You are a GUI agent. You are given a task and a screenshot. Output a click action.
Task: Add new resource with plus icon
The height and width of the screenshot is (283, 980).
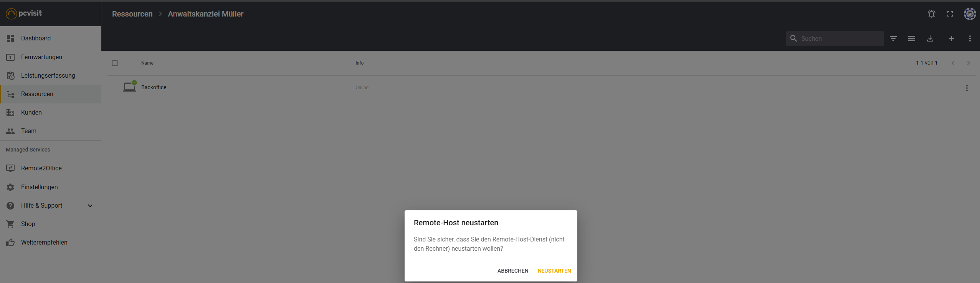952,38
